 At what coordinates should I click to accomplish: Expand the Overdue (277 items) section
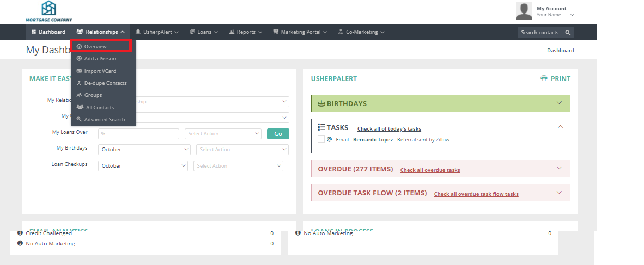tap(558, 168)
